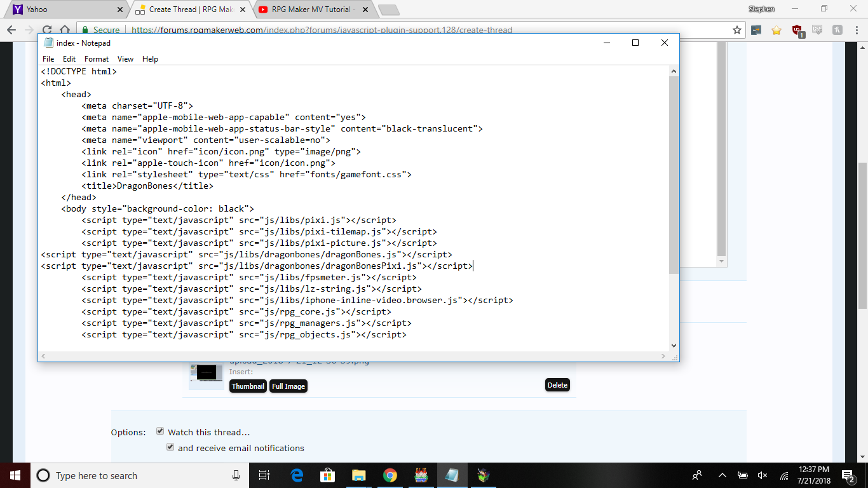Open Chrome's three-dot menu

[855, 30]
